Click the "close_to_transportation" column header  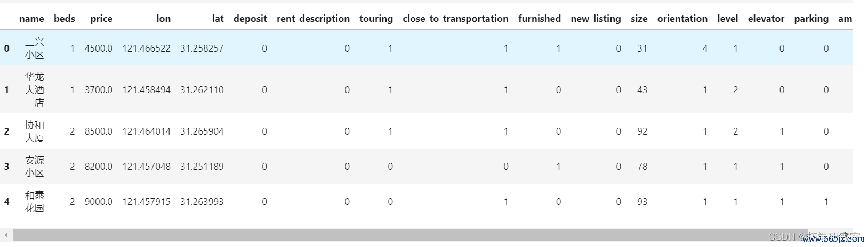pos(455,19)
